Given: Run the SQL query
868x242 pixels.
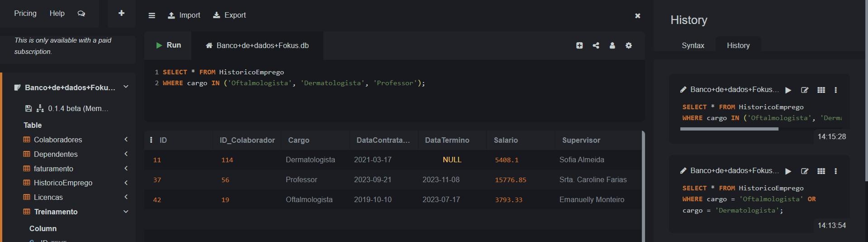Looking at the screenshot, I should [168, 45].
